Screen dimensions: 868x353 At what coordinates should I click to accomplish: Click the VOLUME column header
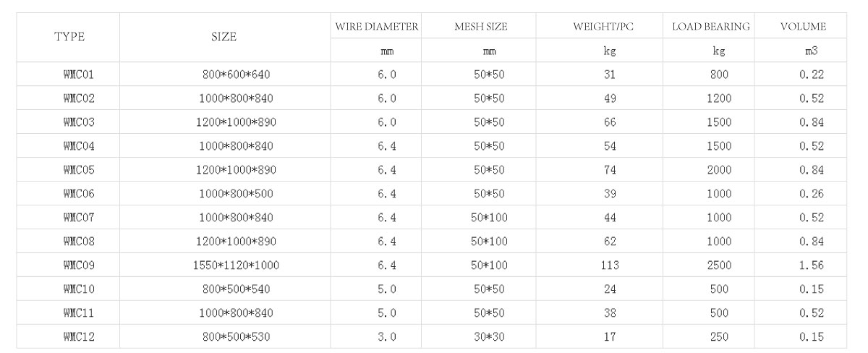coord(803,27)
